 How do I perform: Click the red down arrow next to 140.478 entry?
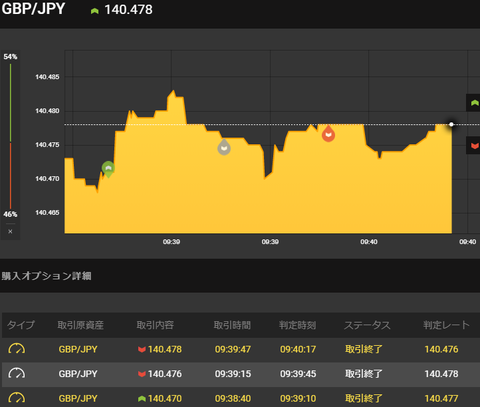pyautogui.click(x=142, y=349)
